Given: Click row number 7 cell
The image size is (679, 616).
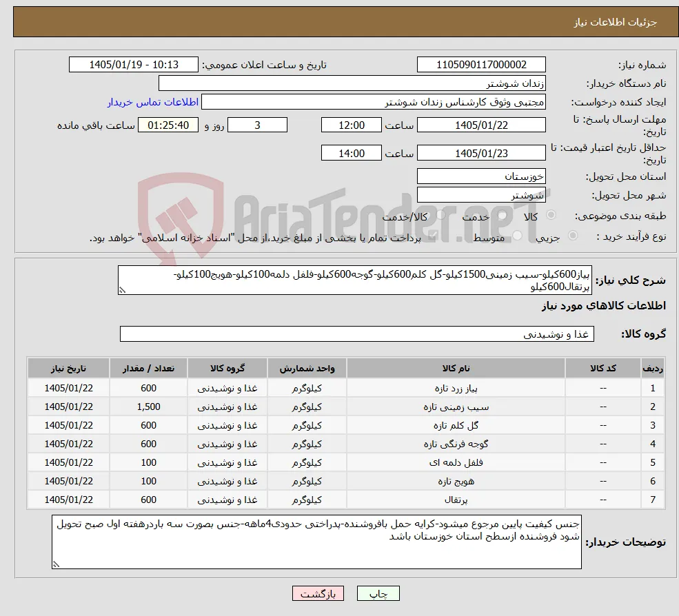Looking at the screenshot, I should point(653,500).
